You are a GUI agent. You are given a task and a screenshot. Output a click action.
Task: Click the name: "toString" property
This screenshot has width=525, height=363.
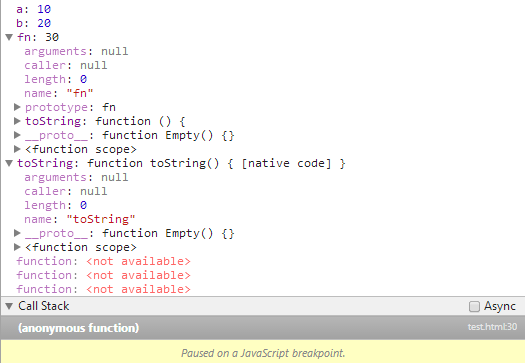pos(80,219)
